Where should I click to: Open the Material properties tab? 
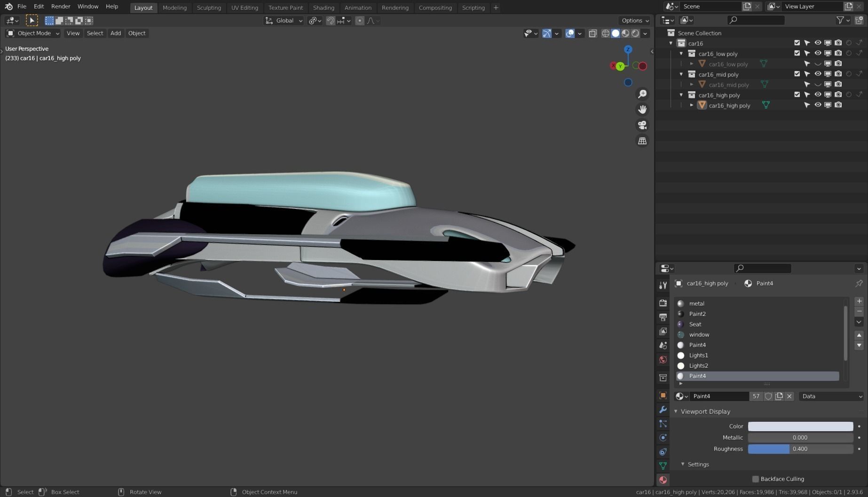[663, 480]
